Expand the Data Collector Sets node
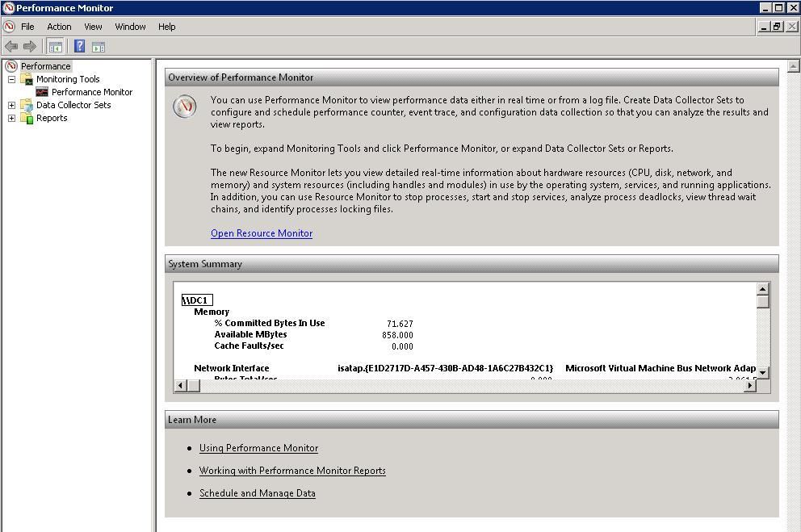801x532 pixels. pyautogui.click(x=11, y=105)
